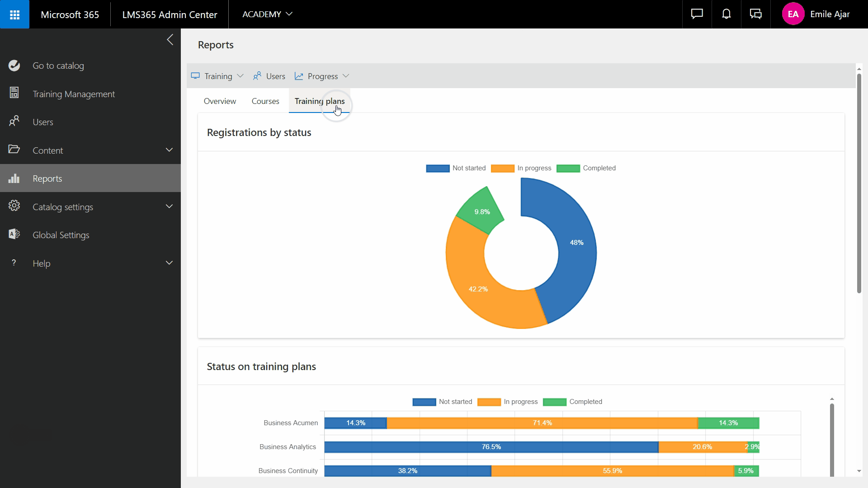This screenshot has height=488, width=868.
Task: Toggle Completed legend in bar chart
Action: point(572,402)
